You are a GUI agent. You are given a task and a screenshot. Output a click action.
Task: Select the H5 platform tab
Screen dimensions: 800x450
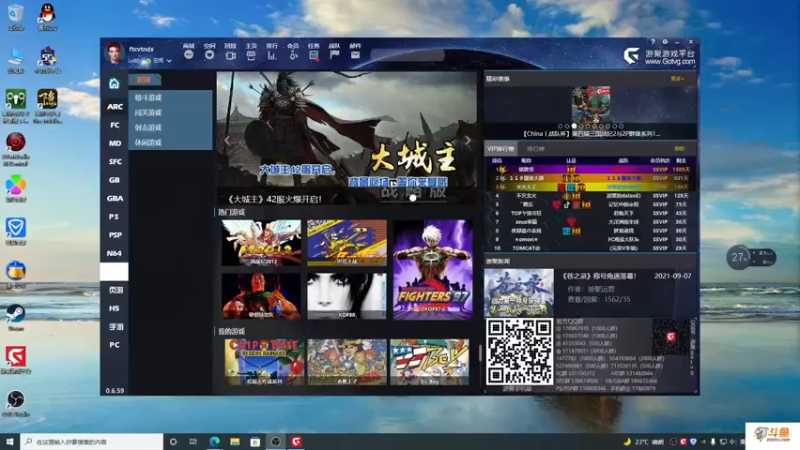click(x=114, y=309)
